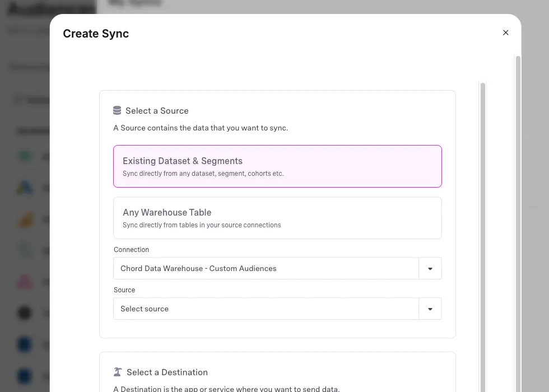Click the "Select a Source" heading

pos(157,111)
